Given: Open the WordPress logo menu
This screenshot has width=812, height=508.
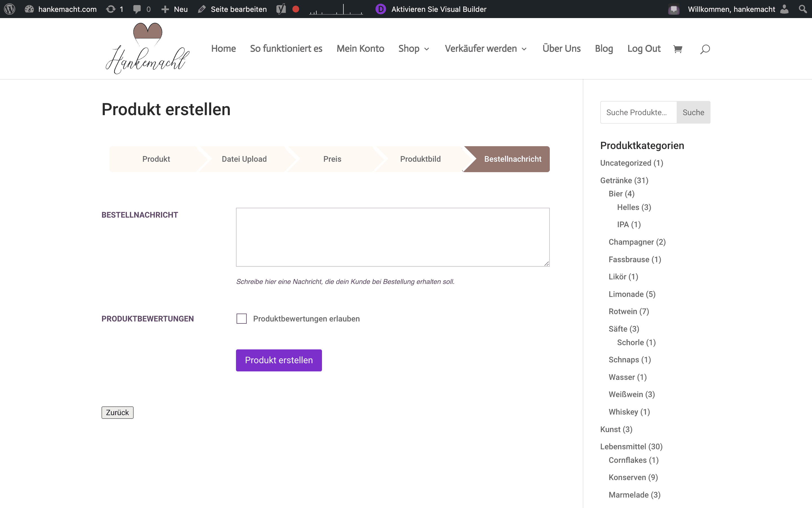Looking at the screenshot, I should pos(10,9).
